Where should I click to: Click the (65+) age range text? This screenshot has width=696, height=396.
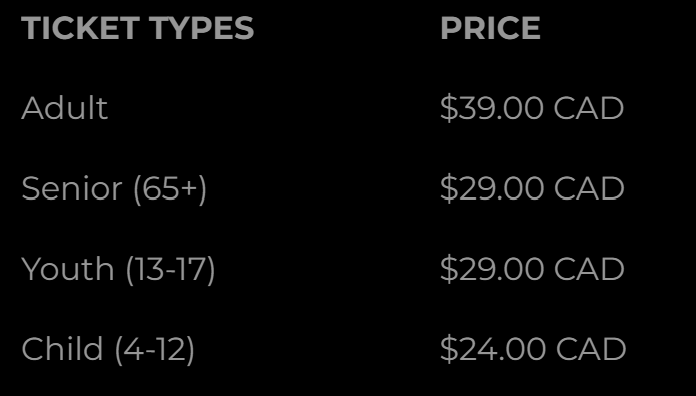tap(170, 190)
